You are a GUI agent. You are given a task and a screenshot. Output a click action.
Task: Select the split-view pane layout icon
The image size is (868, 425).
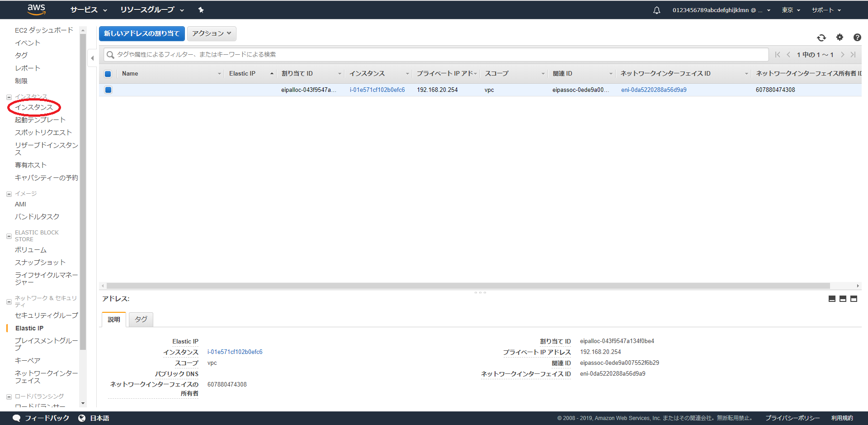pyautogui.click(x=843, y=299)
